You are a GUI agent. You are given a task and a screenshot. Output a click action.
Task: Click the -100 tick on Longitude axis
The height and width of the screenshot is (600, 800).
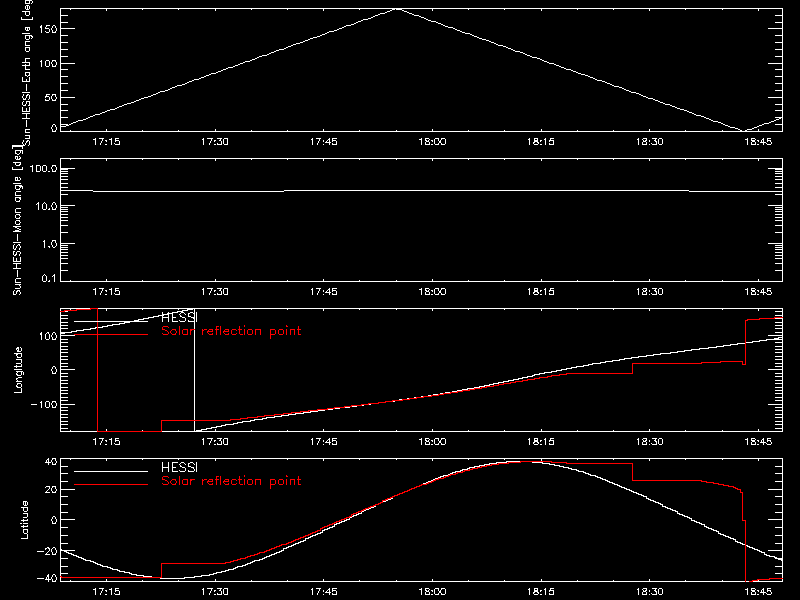(x=44, y=404)
